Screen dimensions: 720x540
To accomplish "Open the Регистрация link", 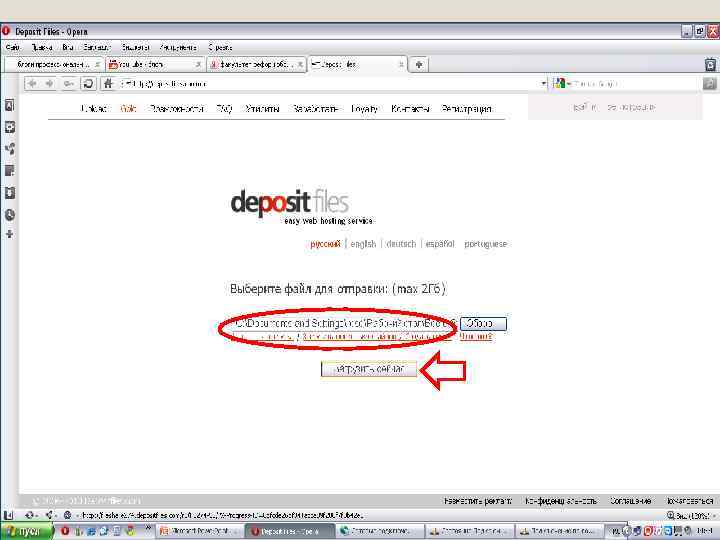I will pyautogui.click(x=466, y=109).
